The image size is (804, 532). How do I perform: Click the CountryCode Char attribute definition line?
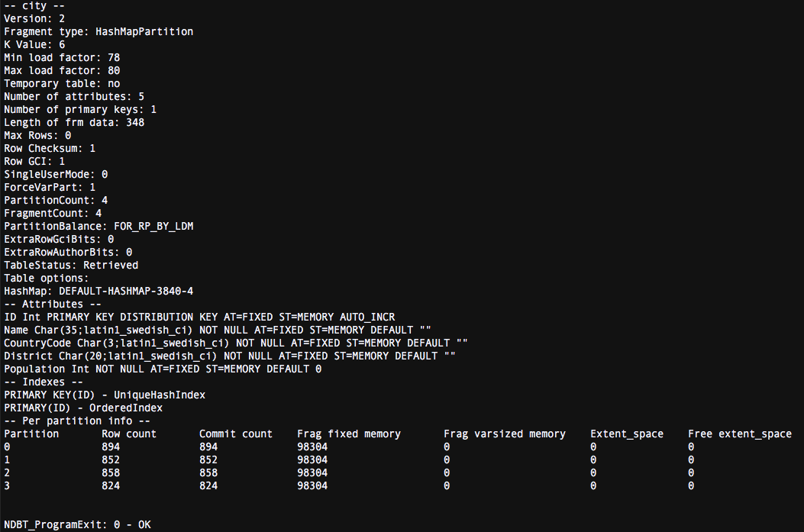tap(236, 343)
